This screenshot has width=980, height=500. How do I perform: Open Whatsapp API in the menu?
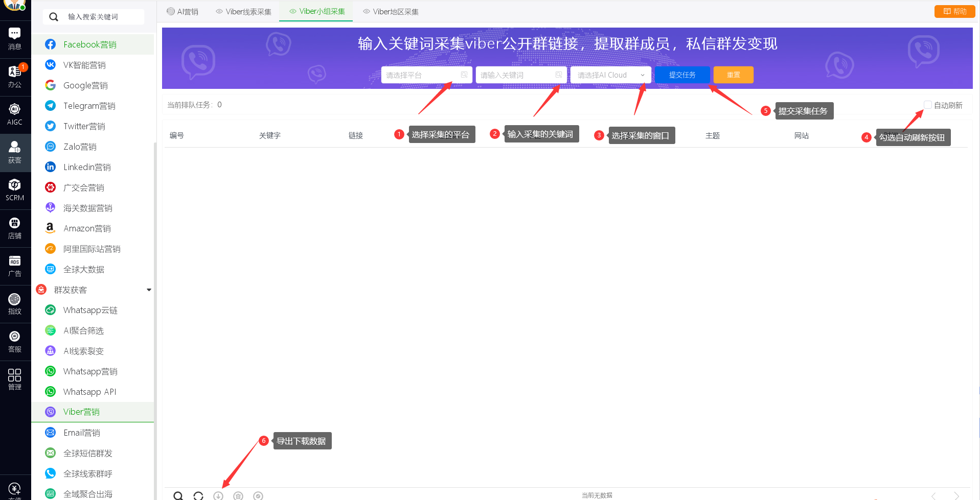pos(93,392)
